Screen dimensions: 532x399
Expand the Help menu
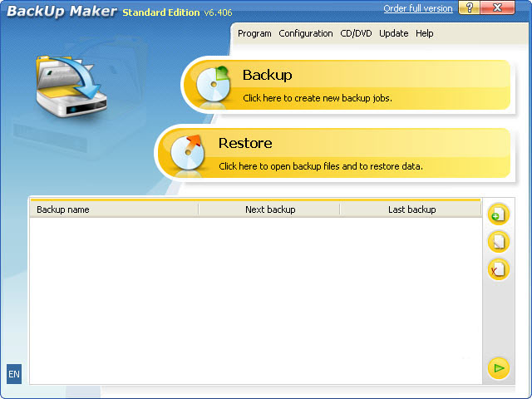(x=425, y=33)
